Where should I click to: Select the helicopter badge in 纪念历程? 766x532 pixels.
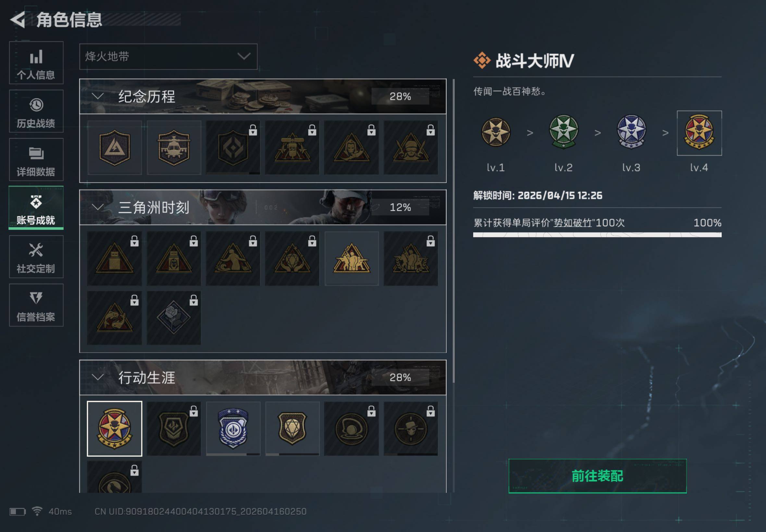(174, 148)
